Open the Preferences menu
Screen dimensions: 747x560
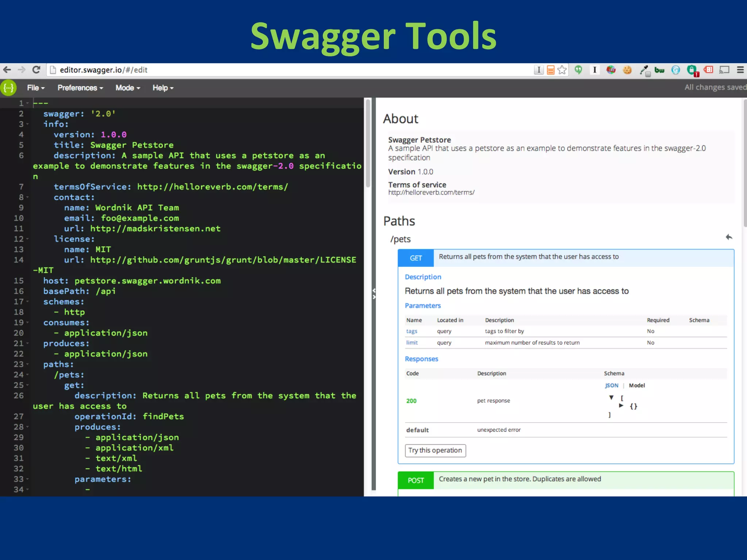click(x=80, y=88)
